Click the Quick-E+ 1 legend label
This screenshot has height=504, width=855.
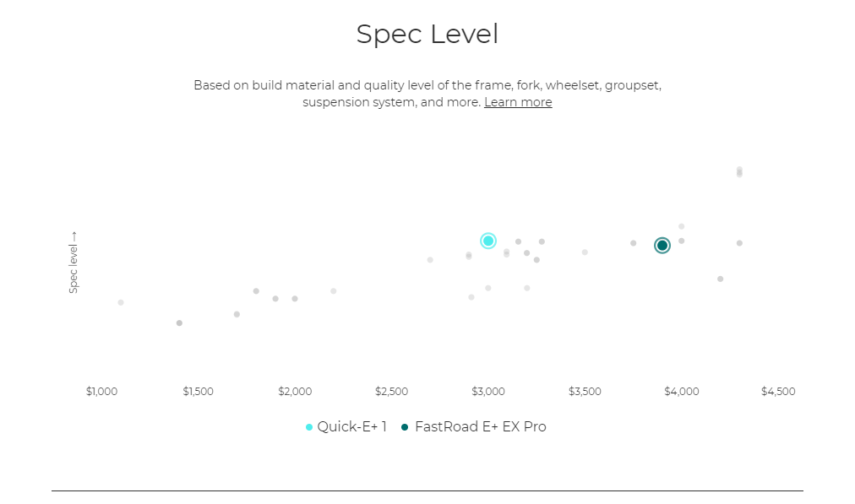[351, 426]
